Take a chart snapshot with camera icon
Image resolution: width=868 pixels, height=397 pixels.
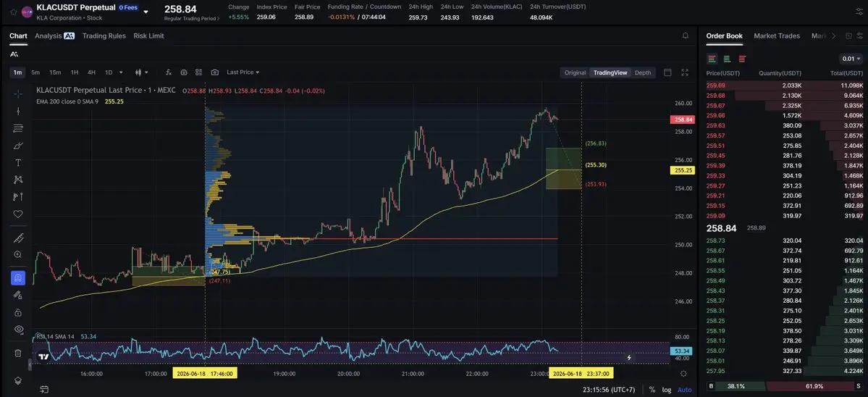point(215,72)
